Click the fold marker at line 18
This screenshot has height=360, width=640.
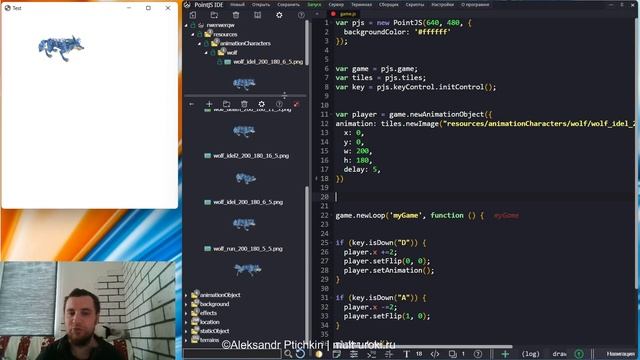pyautogui.click(x=316, y=178)
